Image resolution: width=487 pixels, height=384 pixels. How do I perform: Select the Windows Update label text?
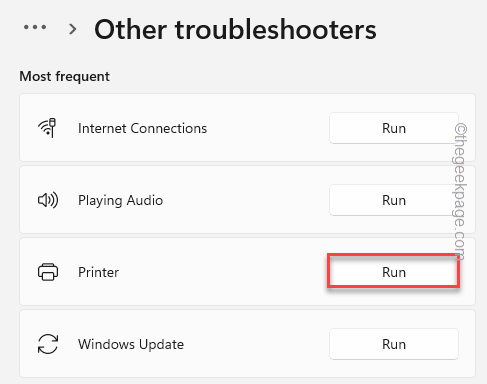(x=131, y=344)
